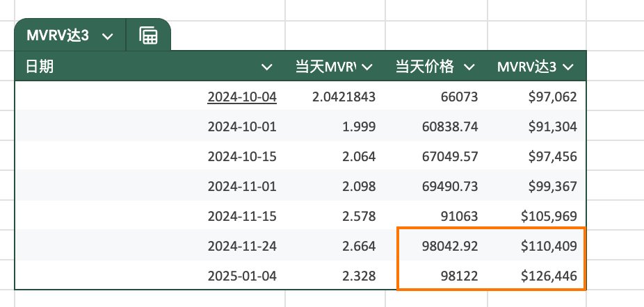Select the date cell 2024-11-01
Viewport: 644px width, 307px height.
click(x=242, y=186)
